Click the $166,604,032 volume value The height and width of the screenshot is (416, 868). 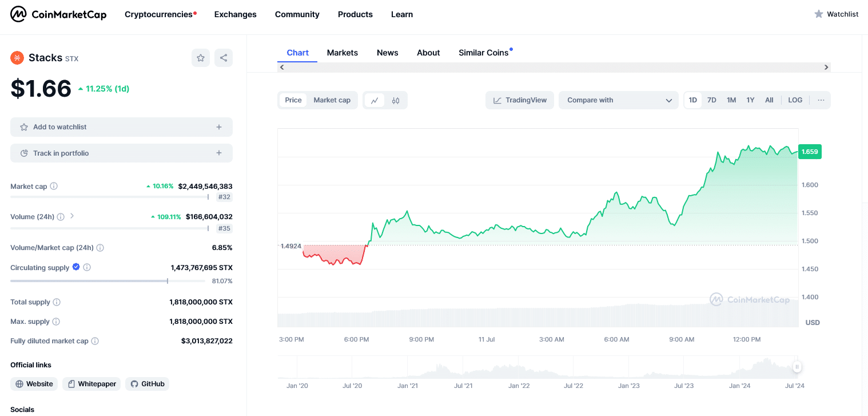[x=209, y=217]
